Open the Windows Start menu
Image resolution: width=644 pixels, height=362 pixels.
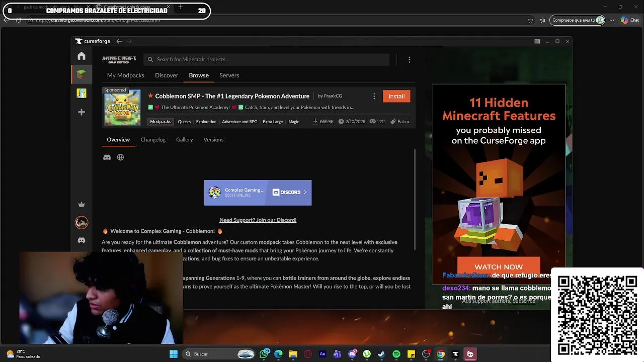click(174, 354)
